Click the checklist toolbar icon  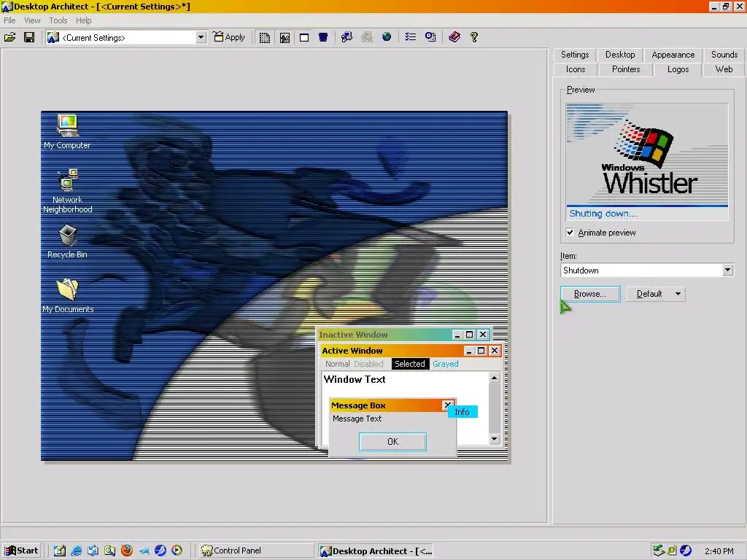point(410,37)
